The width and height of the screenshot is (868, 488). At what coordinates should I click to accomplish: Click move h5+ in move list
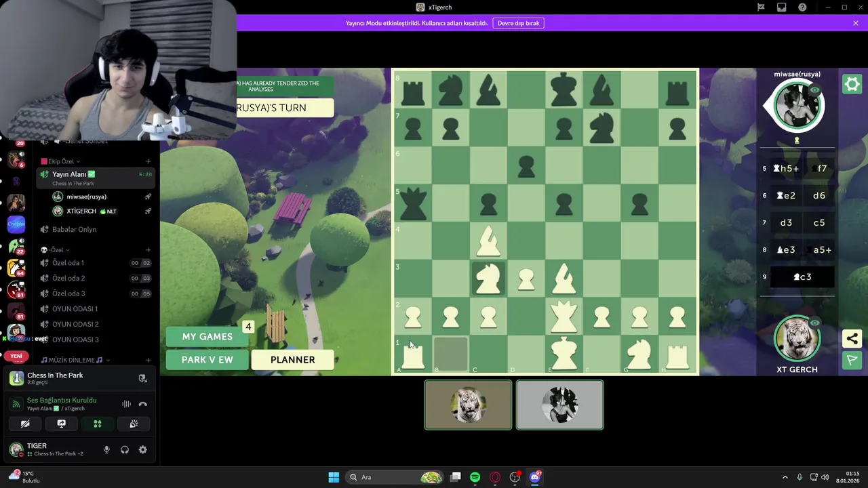[x=785, y=168]
